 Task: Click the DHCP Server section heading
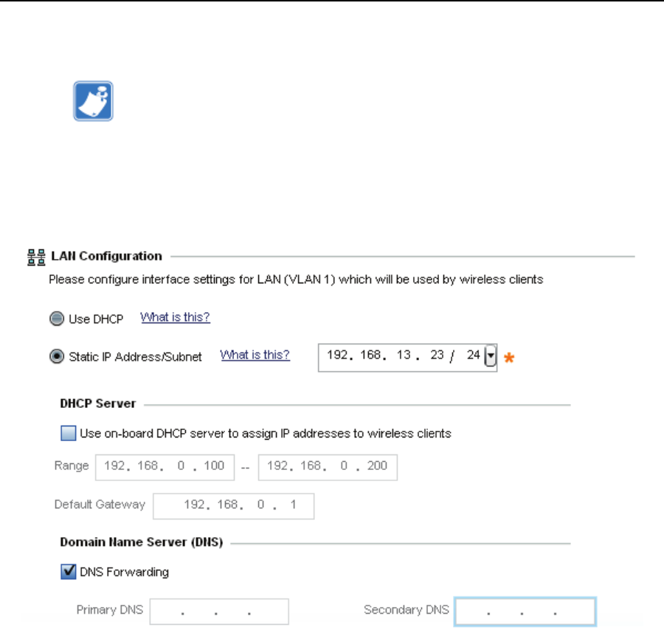[x=98, y=404]
